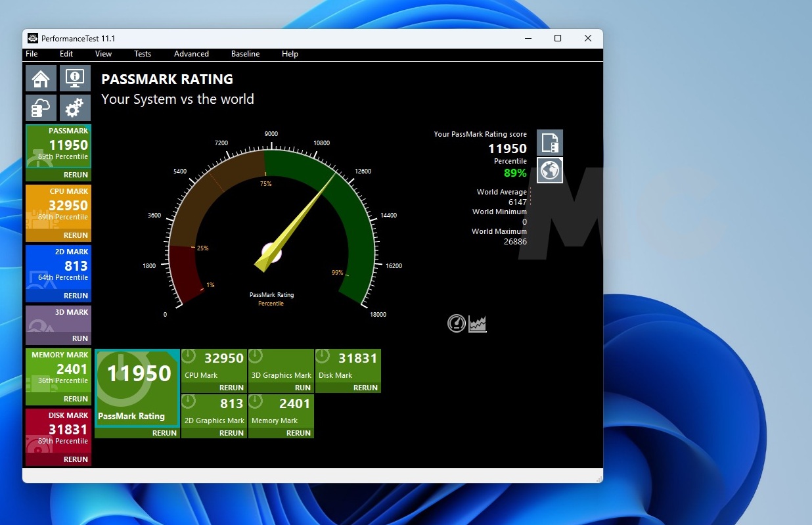Open the File menu
This screenshot has width=812, height=525.
32,54
